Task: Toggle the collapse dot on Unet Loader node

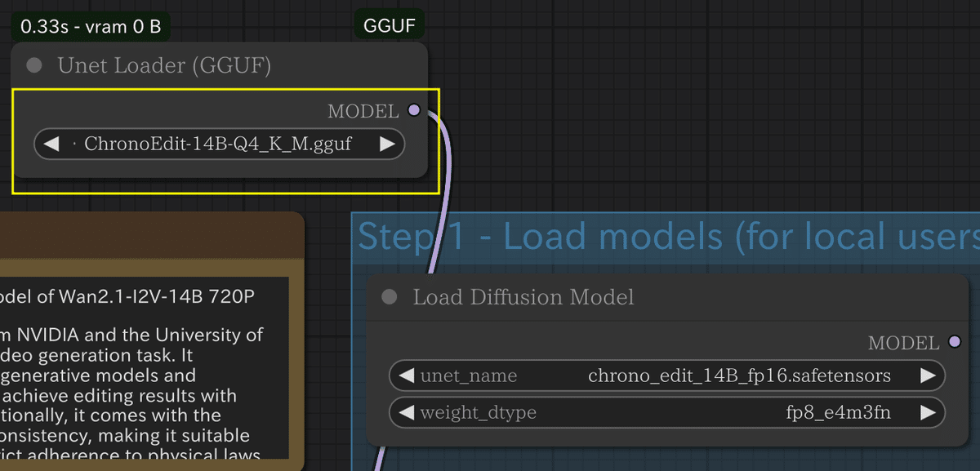Action: [x=33, y=64]
